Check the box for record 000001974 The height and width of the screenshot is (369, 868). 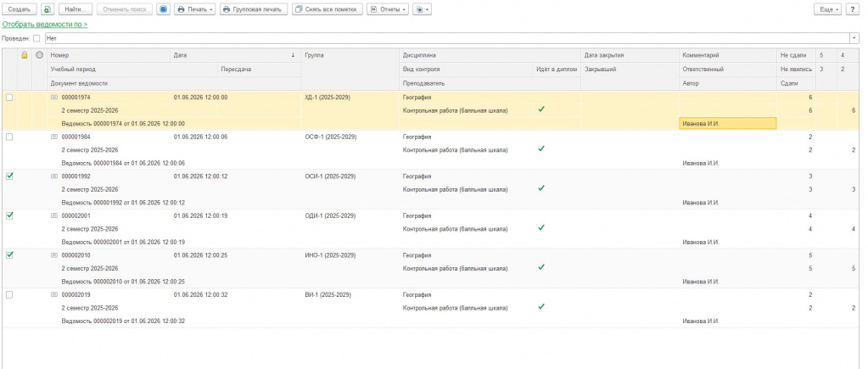click(x=9, y=98)
